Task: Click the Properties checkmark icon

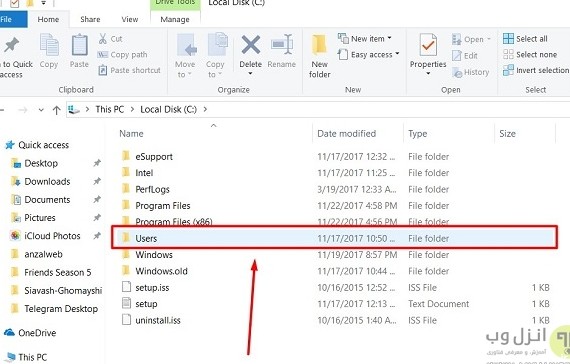Action: [x=428, y=45]
